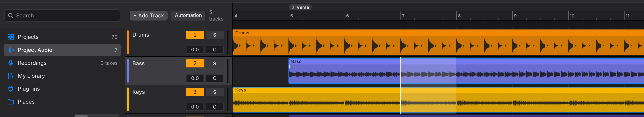Click the Plug-ins plug icon

point(11,89)
